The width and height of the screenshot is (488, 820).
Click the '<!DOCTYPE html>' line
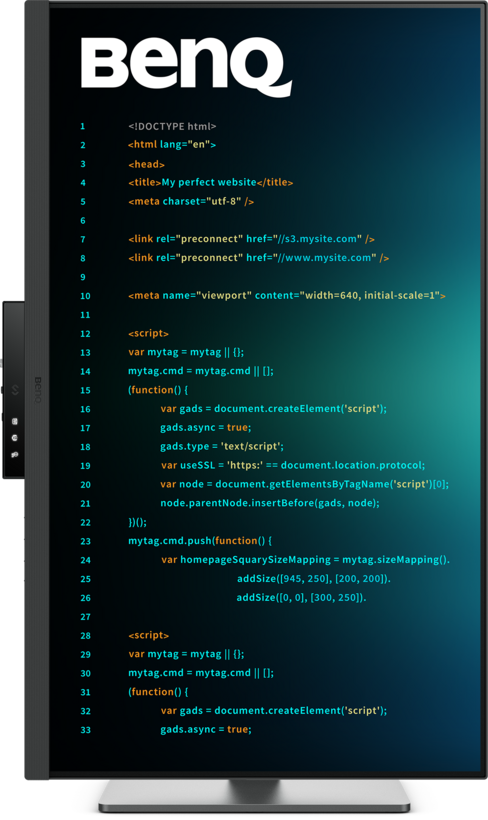pos(172,126)
